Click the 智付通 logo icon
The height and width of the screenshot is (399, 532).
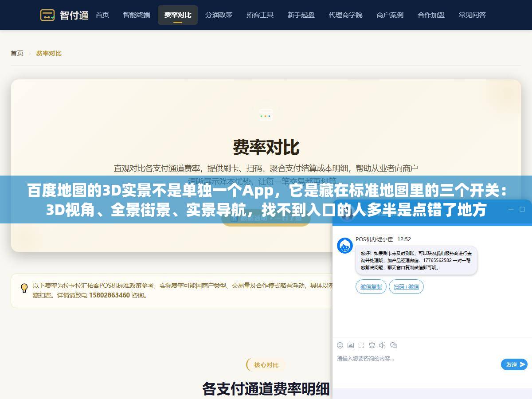(x=47, y=15)
